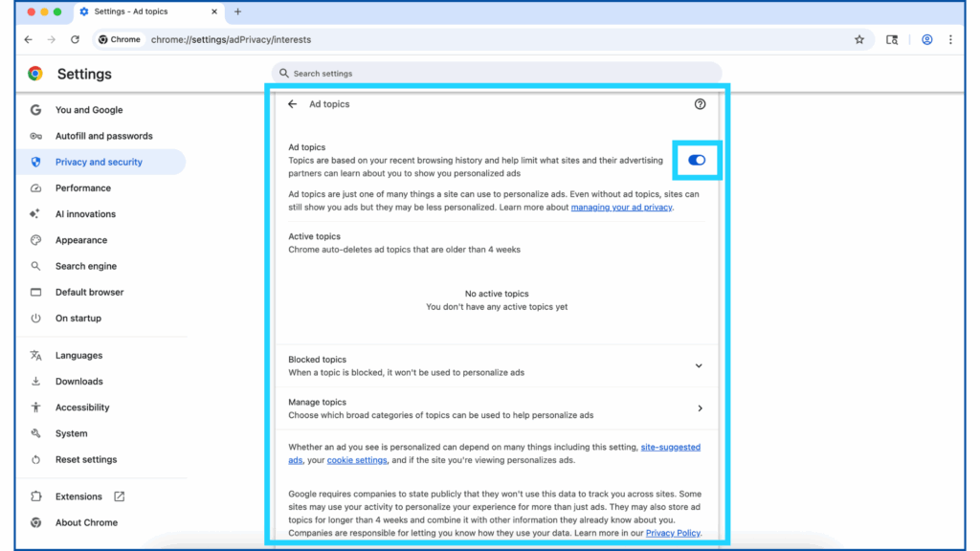Screen dimensions: 980x551
Task: Click the browser reload icon
Action: [76, 40]
